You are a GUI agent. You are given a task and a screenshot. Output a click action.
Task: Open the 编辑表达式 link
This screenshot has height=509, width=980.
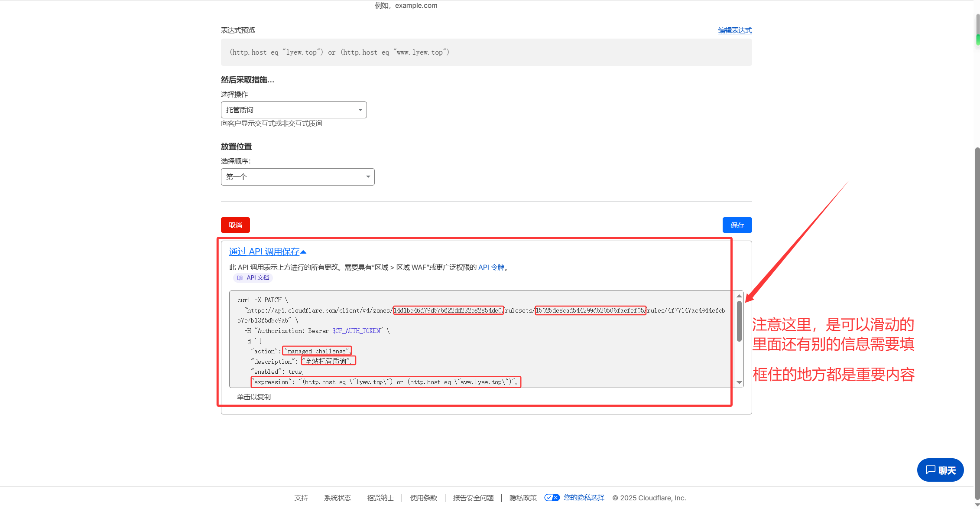[x=735, y=30]
